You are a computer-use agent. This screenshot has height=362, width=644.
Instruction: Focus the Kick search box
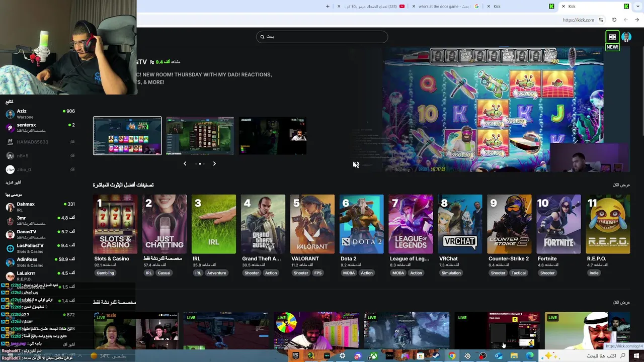[322, 37]
